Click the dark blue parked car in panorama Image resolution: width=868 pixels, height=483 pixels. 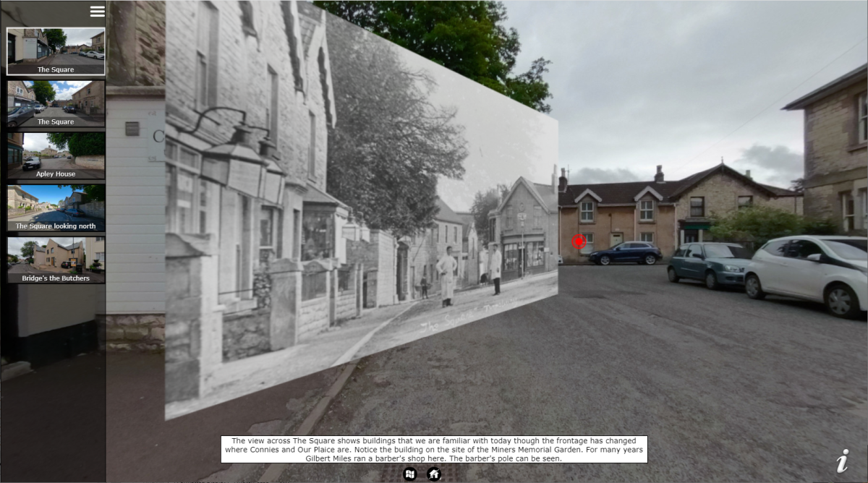point(625,253)
